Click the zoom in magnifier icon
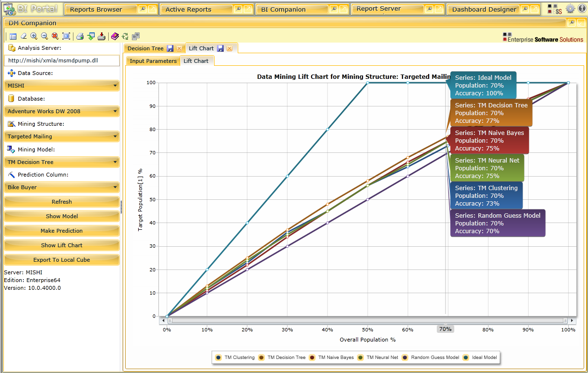588x373 pixels. [x=34, y=36]
